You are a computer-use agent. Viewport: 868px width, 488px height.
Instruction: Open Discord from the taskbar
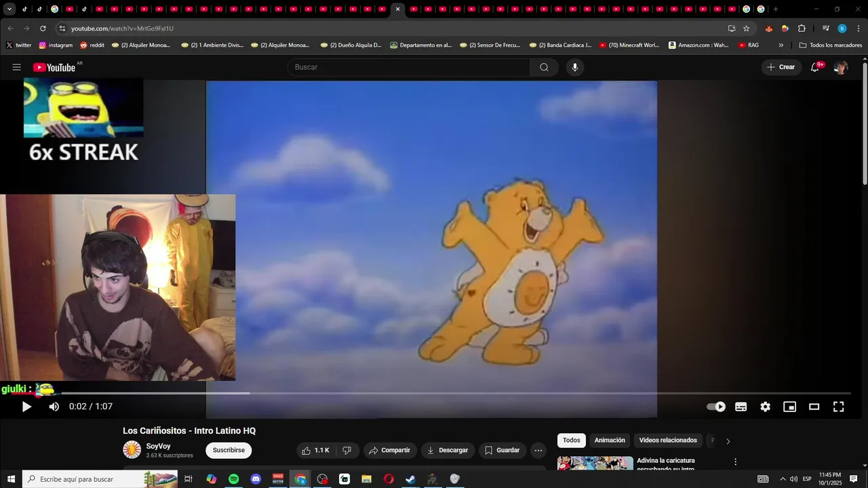(x=256, y=479)
